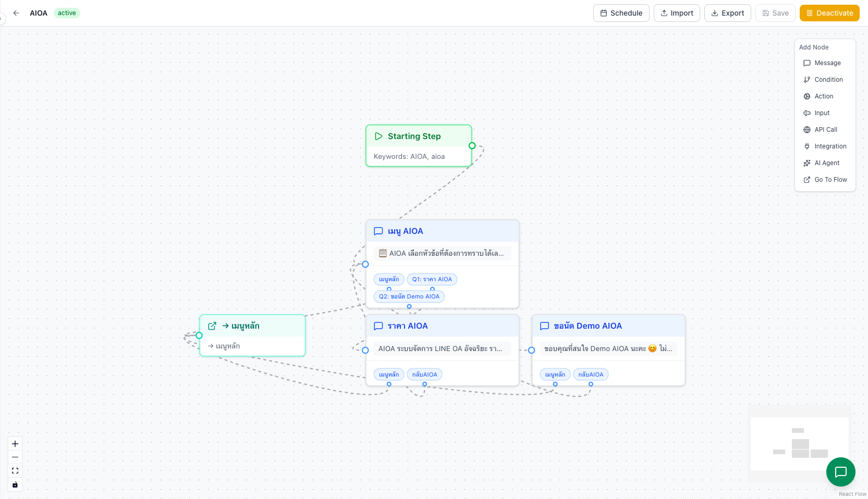868x499 pixels.
Task: Select the Condition node icon
Action: pyautogui.click(x=807, y=79)
